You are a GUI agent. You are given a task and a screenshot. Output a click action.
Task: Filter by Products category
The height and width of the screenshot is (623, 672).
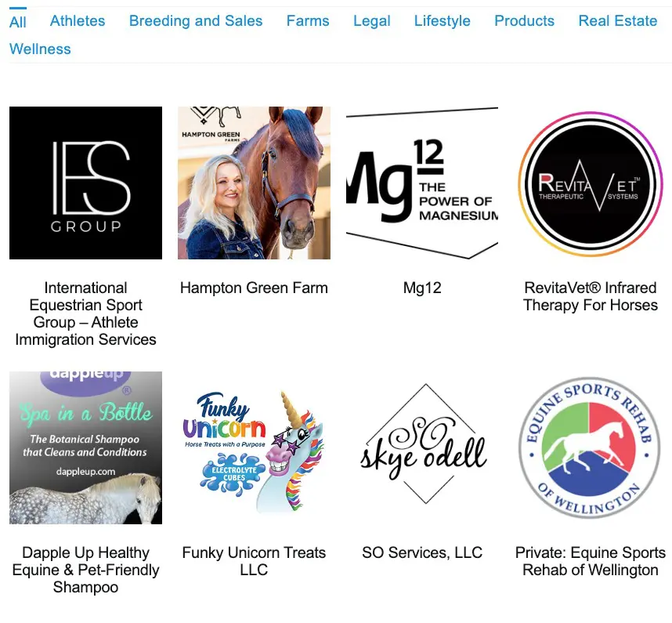pyautogui.click(x=524, y=21)
